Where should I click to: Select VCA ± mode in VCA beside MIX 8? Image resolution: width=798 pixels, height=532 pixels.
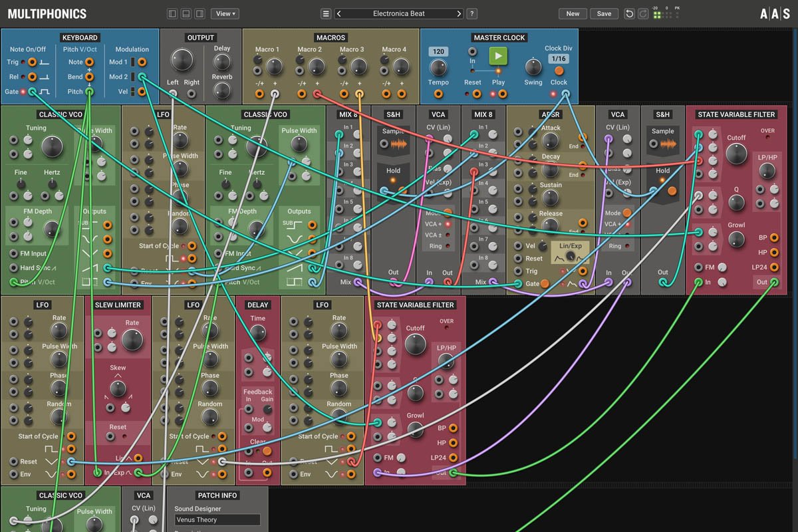[448, 235]
